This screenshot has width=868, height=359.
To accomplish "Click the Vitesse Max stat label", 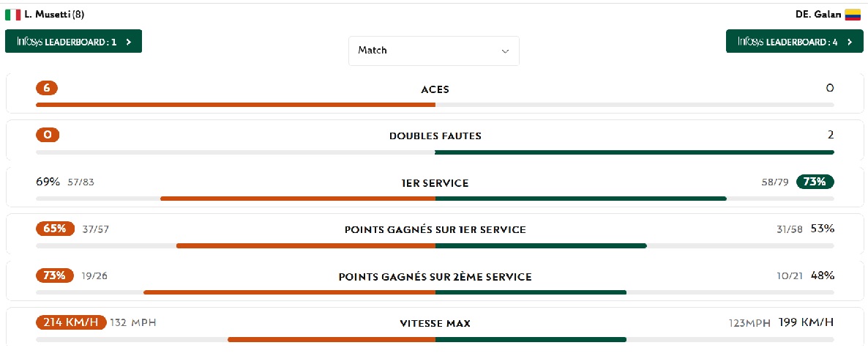I will (x=435, y=323).
